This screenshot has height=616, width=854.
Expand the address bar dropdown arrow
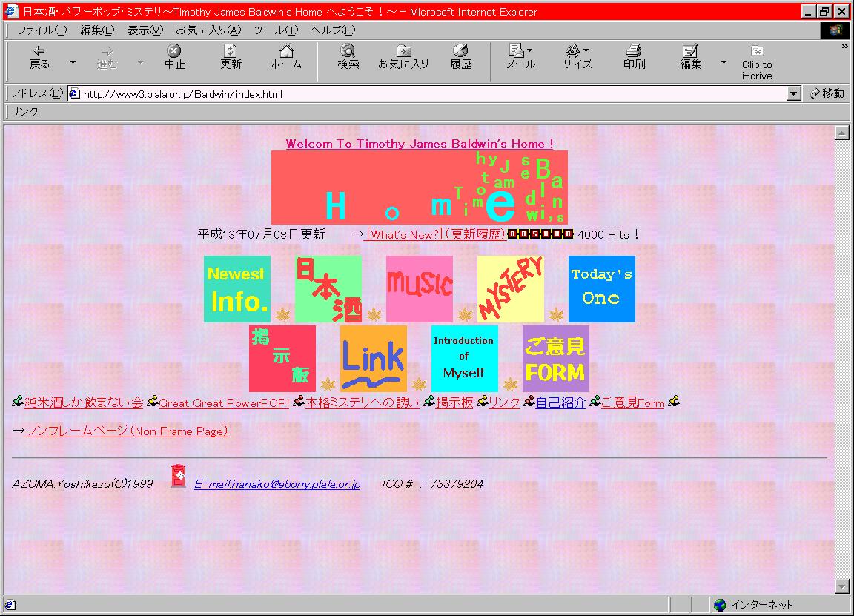(x=794, y=94)
